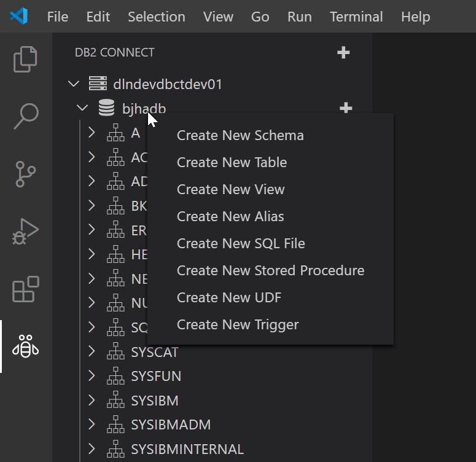Open the Terminal menu

coord(356,17)
